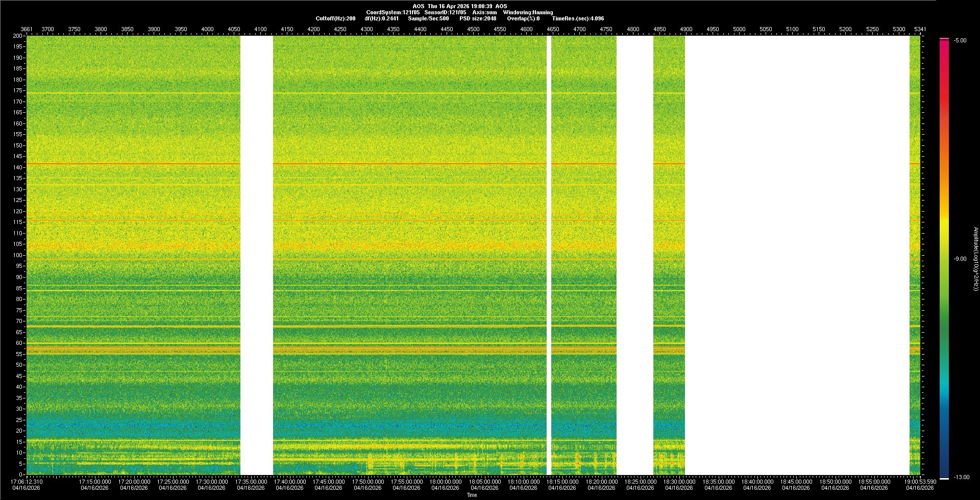Click the 3661 tick on top axis
980x500 pixels.
pos(27,29)
